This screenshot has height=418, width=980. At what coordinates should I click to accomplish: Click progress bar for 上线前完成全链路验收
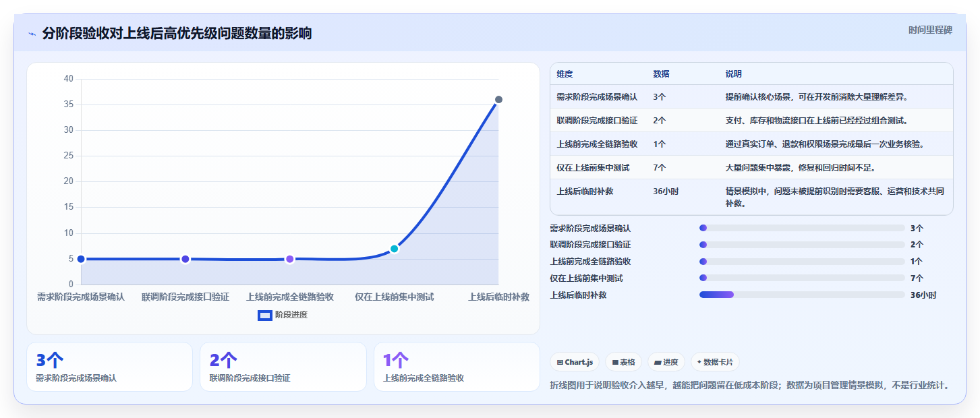(x=802, y=262)
